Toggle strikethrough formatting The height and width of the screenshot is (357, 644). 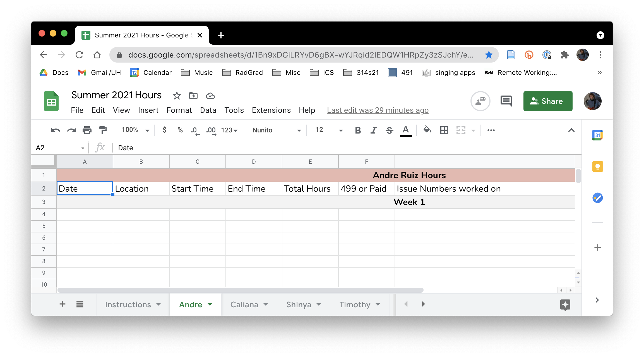coord(390,130)
